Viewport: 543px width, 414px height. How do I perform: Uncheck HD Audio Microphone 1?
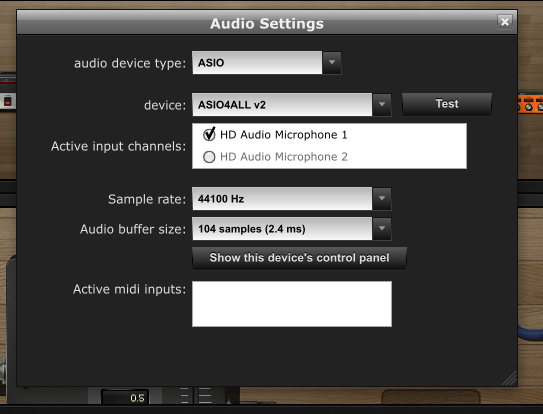[x=209, y=134]
